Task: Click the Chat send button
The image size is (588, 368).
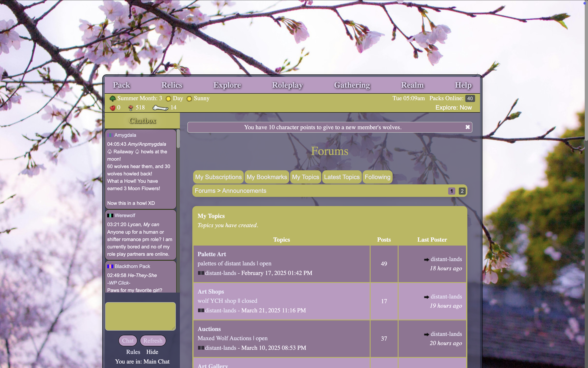Action: pyautogui.click(x=128, y=340)
